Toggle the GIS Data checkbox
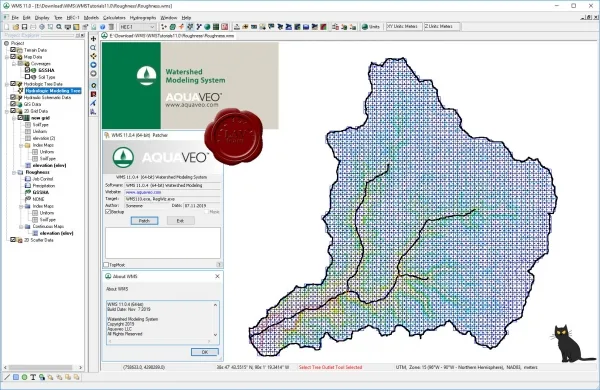Viewport: 600px width, 390px height. tap(13, 104)
